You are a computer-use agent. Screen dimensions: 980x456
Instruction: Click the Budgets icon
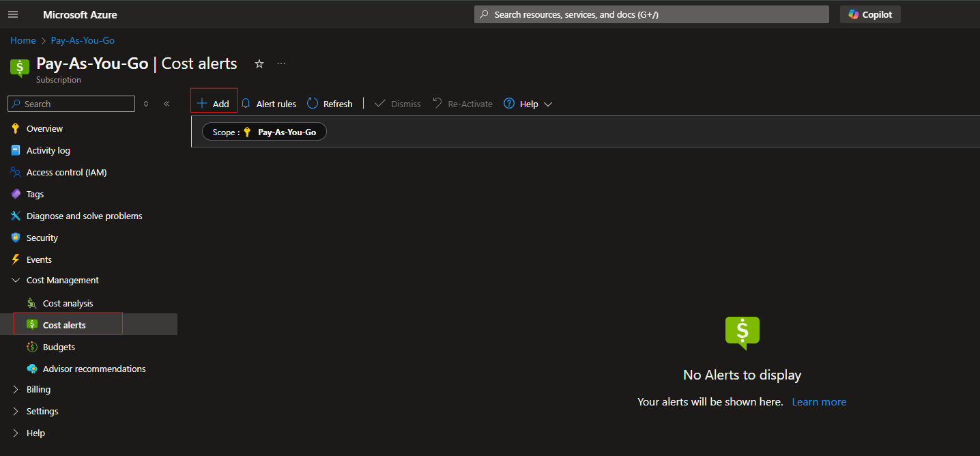click(x=32, y=347)
